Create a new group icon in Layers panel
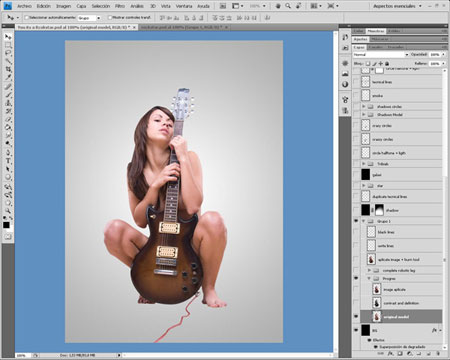This screenshot has height=360, width=450. coord(419,354)
